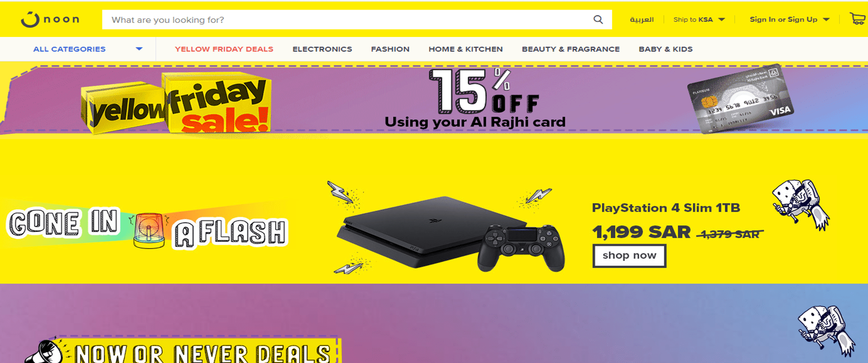Click the yellow friday sale box graphic
This screenshot has width=868, height=363.
point(177,103)
